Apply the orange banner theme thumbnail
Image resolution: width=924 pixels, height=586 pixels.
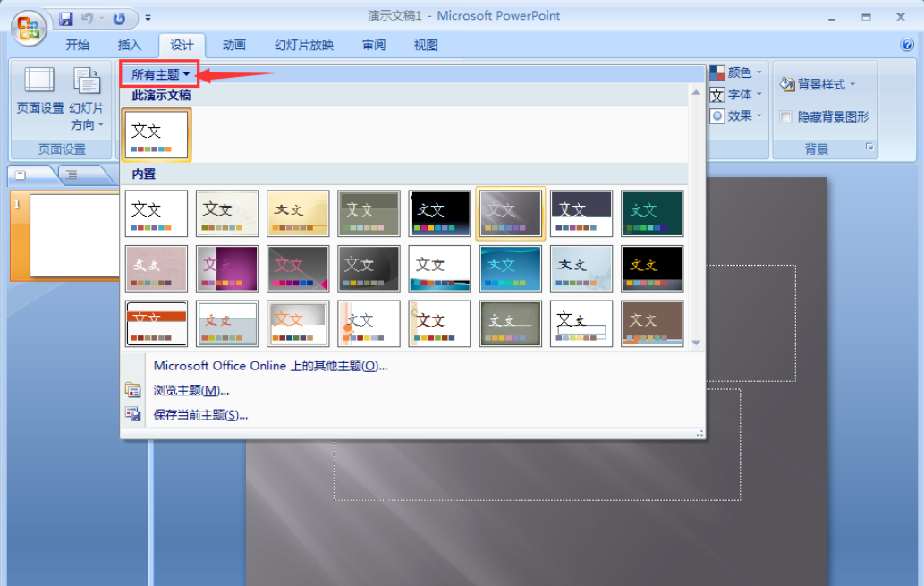click(x=157, y=324)
